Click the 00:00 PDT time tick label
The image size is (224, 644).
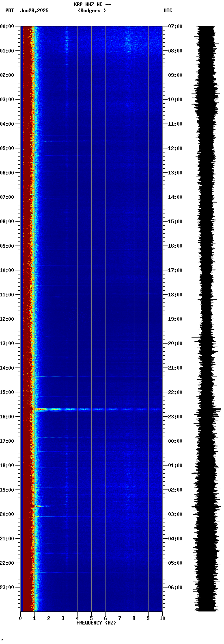point(7,26)
